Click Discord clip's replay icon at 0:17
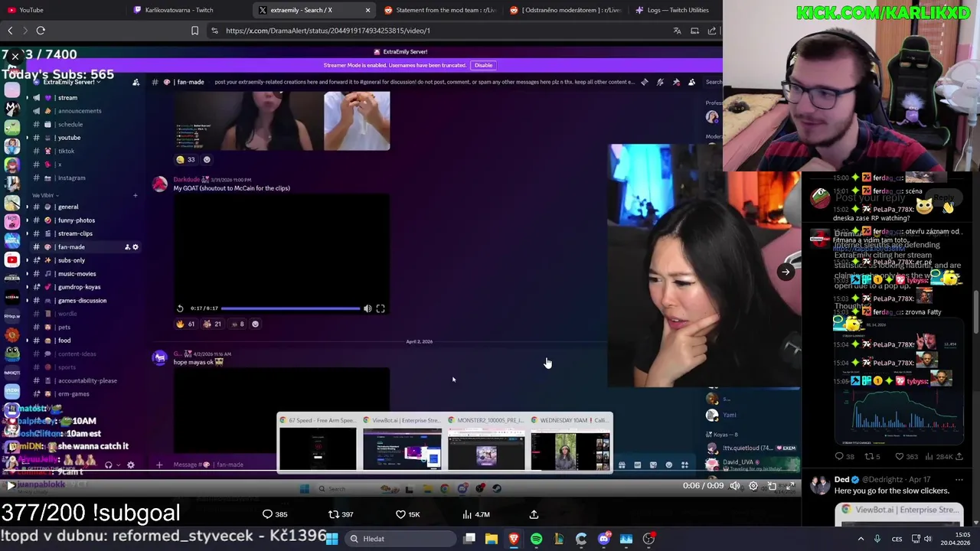The width and height of the screenshot is (980, 551). 180,308
